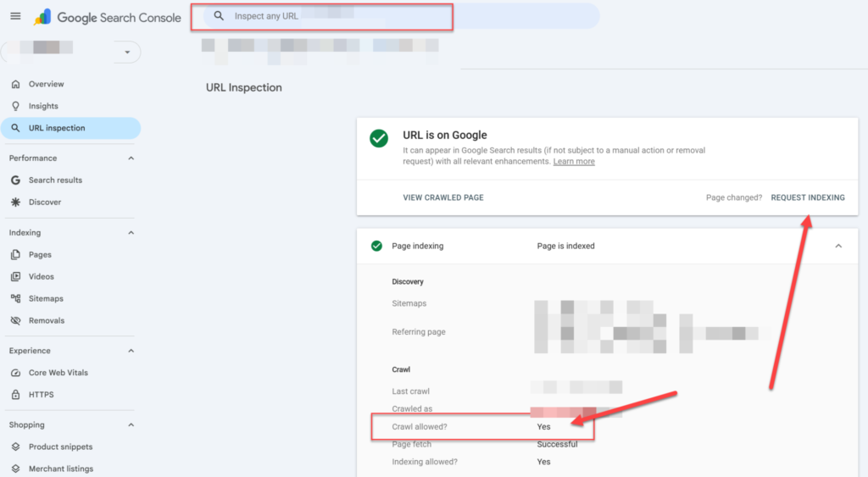Click the URL inspection magnifier icon
The width and height of the screenshot is (868, 477).
(x=15, y=128)
